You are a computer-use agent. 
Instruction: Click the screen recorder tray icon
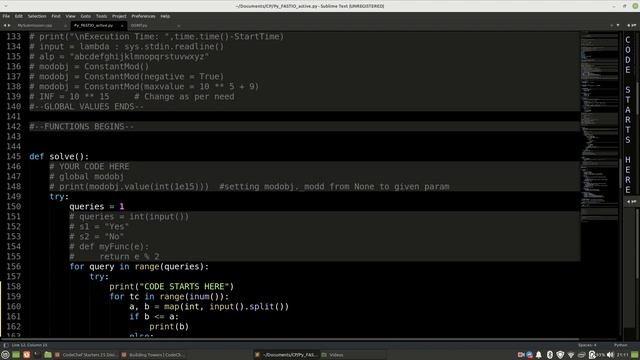point(521,355)
